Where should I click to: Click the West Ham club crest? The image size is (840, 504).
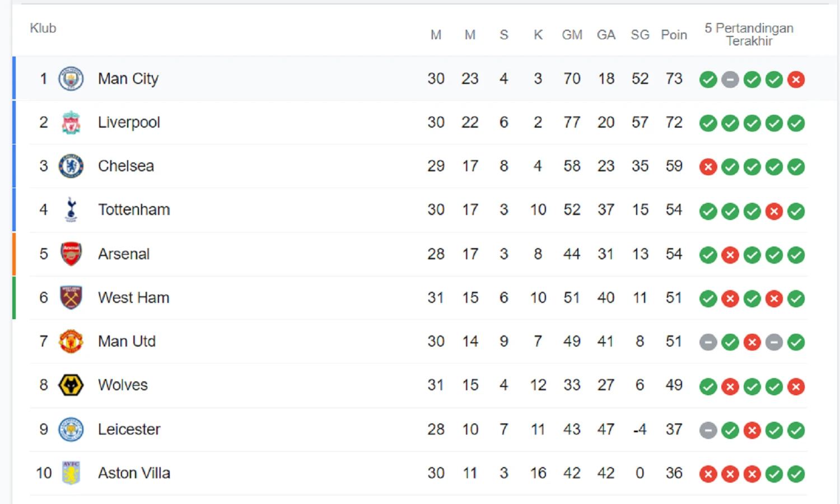pyautogui.click(x=71, y=297)
